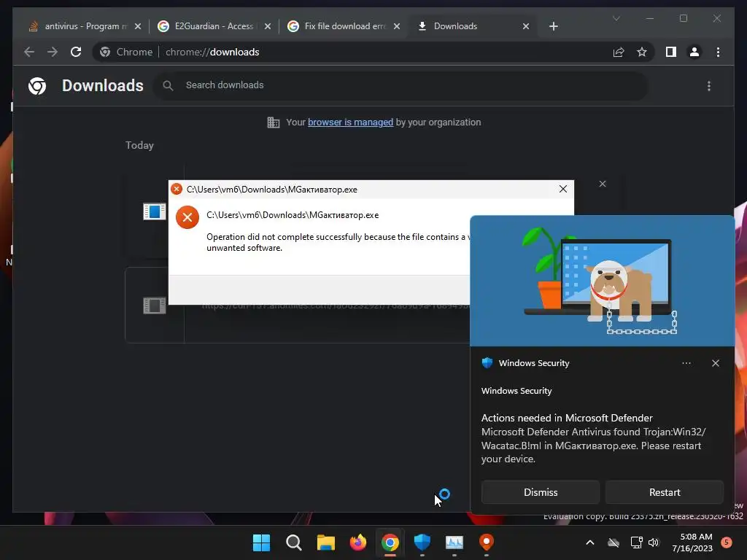Close the Downloads tab

(526, 26)
